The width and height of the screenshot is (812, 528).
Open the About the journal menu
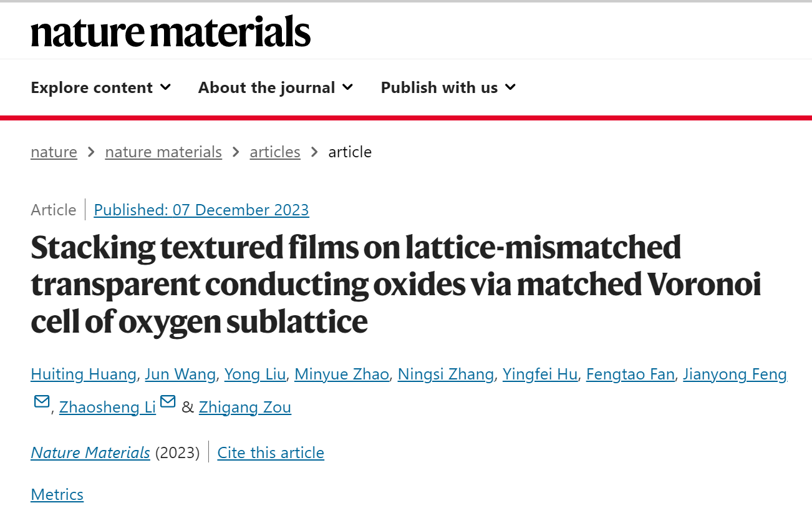tap(276, 87)
